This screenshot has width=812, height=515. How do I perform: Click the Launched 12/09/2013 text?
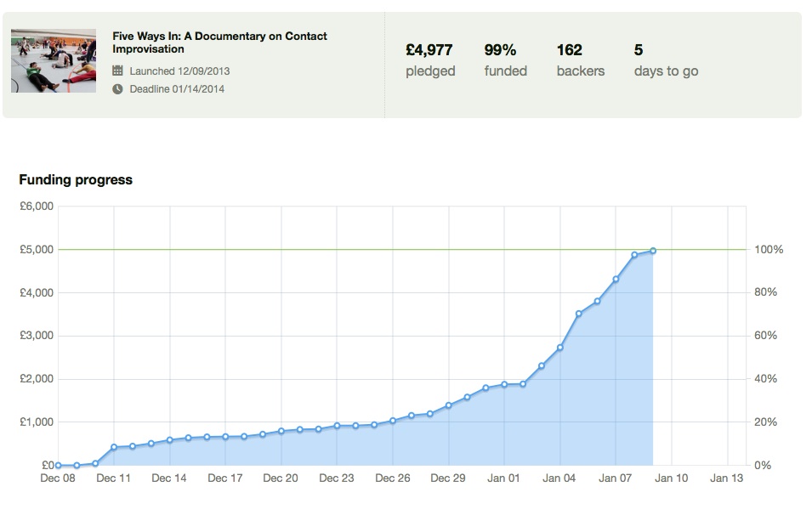click(179, 71)
